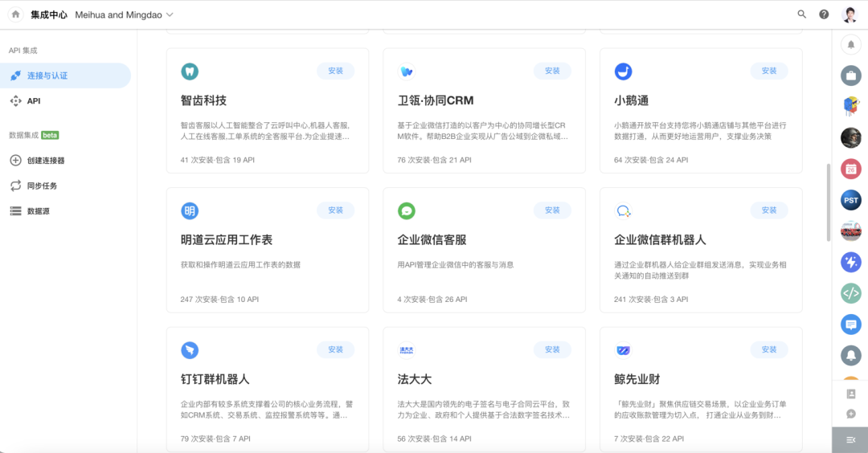This screenshot has width=868, height=453.
Task: Install the 法大大 connector
Action: [552, 349]
